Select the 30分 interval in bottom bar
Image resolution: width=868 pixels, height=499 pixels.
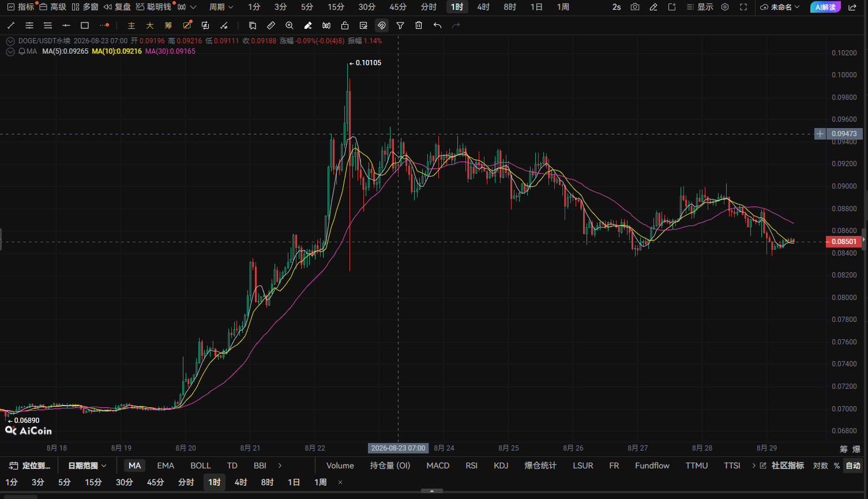tap(124, 482)
